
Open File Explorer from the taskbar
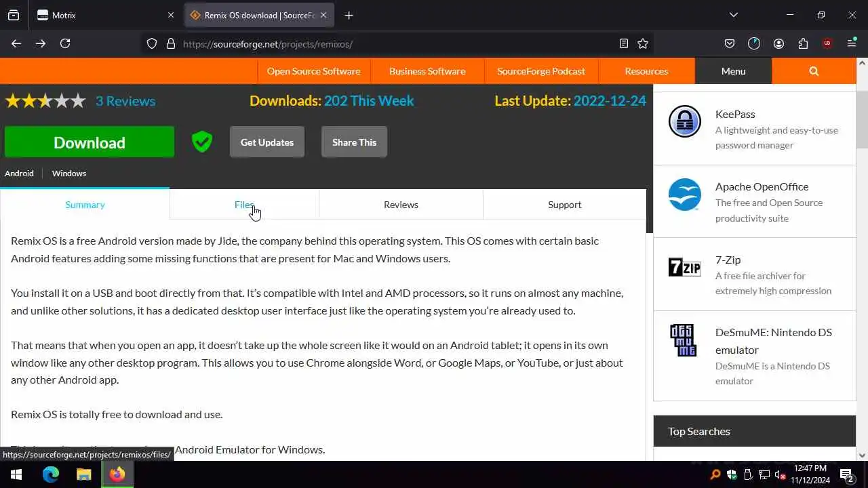click(x=83, y=474)
